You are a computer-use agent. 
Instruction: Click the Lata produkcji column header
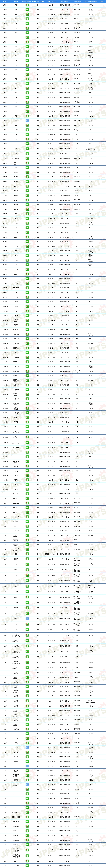coord(51,1)
